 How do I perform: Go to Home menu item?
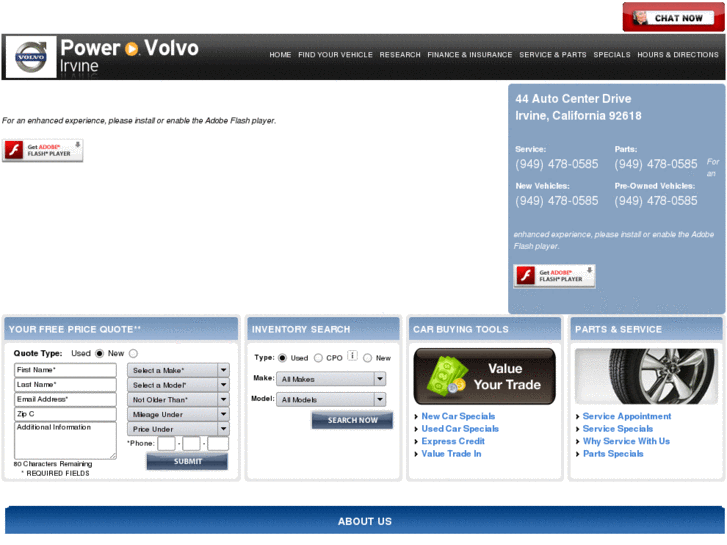coord(281,55)
